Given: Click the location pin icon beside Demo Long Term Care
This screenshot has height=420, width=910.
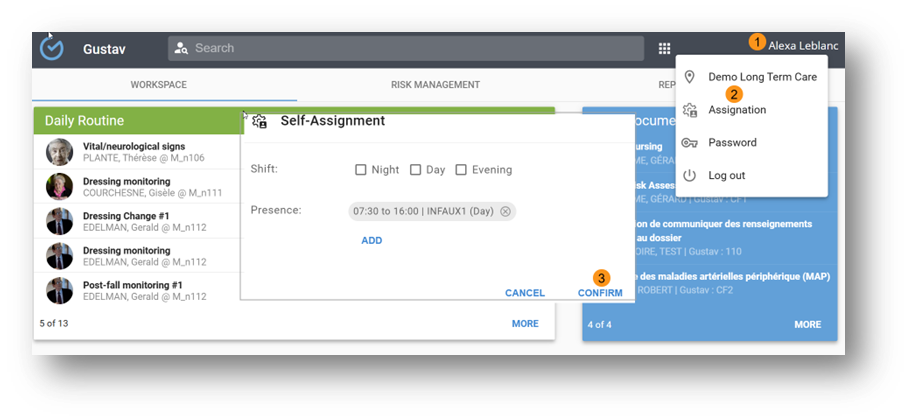Looking at the screenshot, I should point(689,77).
